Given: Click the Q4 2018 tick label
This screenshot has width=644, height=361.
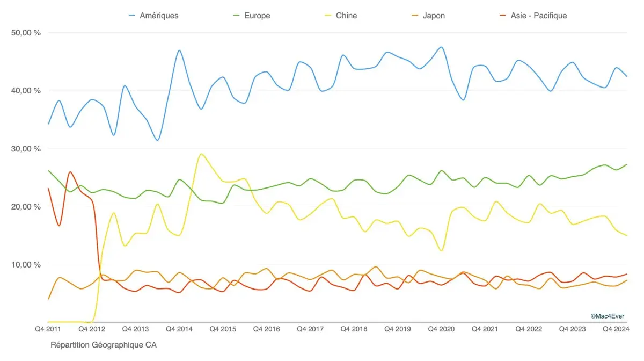Looking at the screenshot, I should pyautogui.click(x=353, y=329).
